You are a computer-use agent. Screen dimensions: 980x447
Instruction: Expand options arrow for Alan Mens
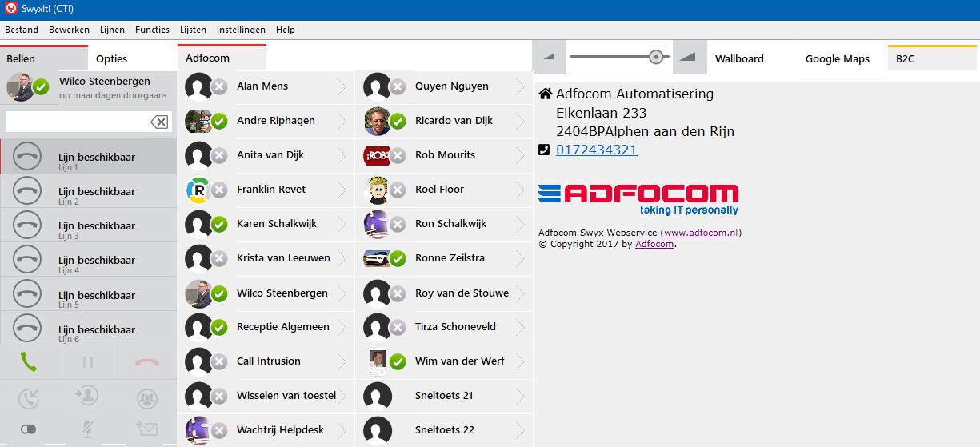[342, 86]
